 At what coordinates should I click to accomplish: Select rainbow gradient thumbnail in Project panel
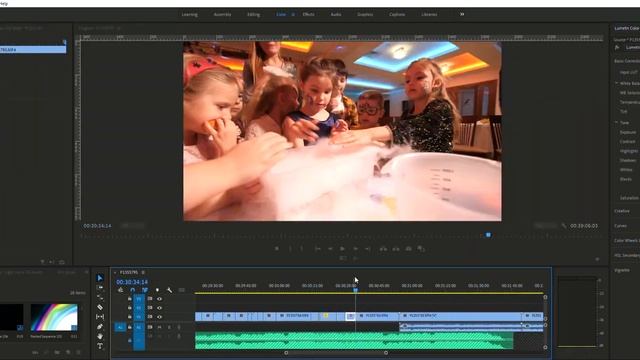coord(54,317)
